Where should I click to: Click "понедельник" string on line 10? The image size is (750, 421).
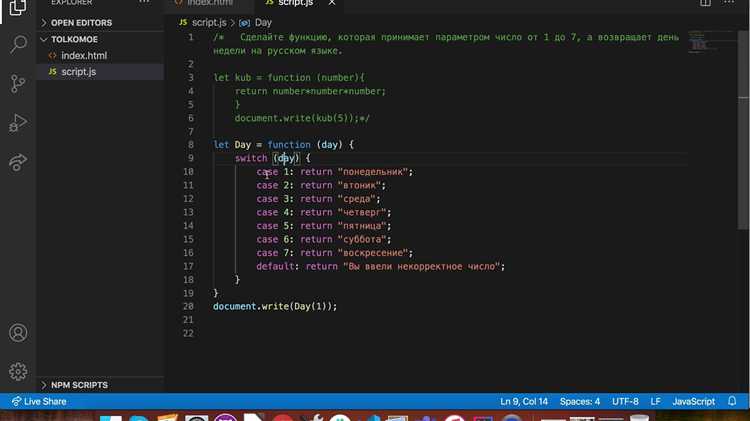click(375, 172)
